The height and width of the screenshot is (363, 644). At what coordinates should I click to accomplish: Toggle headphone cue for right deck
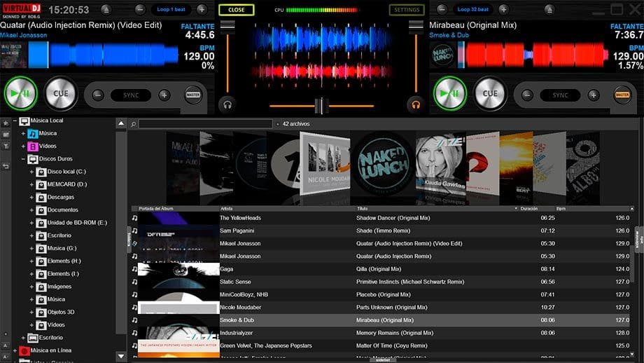point(416,104)
